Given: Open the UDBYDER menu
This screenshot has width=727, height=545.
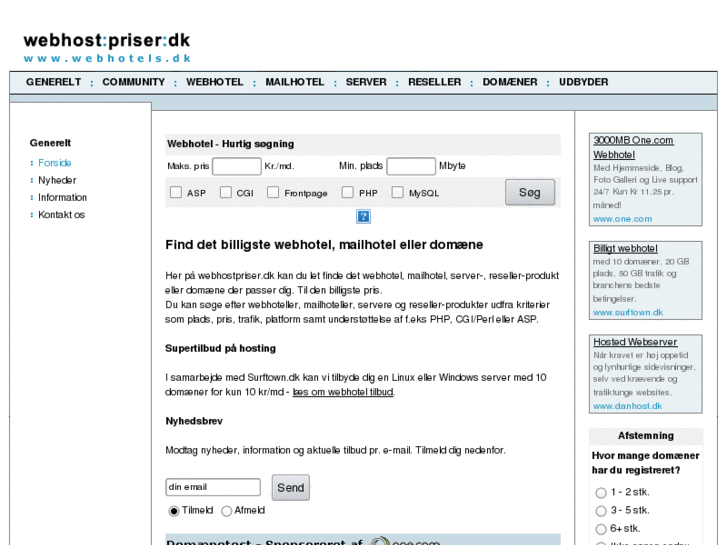Looking at the screenshot, I should [583, 82].
